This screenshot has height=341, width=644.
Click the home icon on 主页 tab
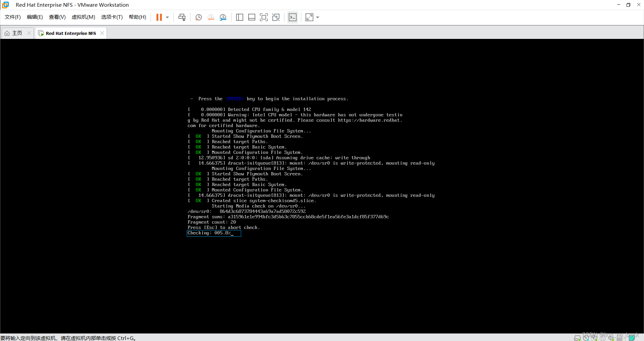coord(7,33)
